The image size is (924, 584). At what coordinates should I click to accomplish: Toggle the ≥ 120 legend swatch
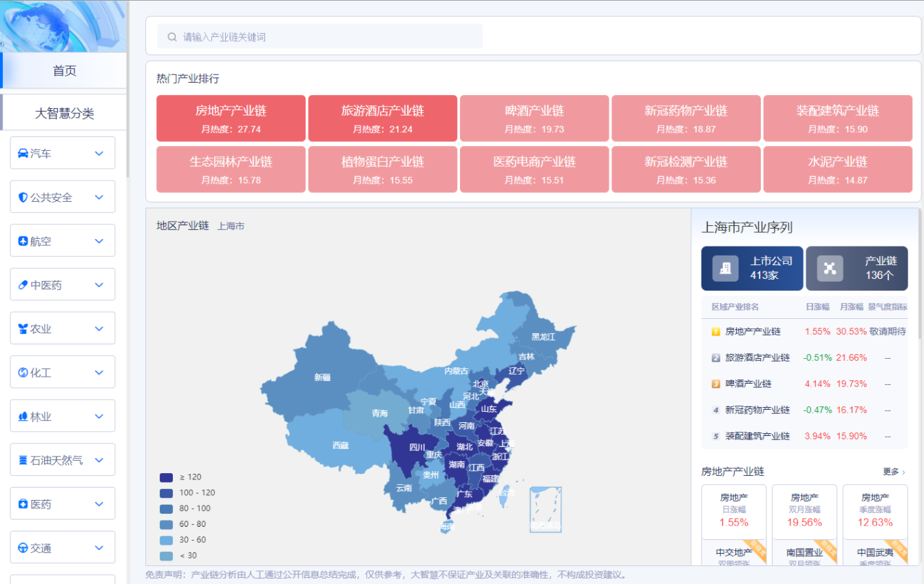tap(166, 477)
